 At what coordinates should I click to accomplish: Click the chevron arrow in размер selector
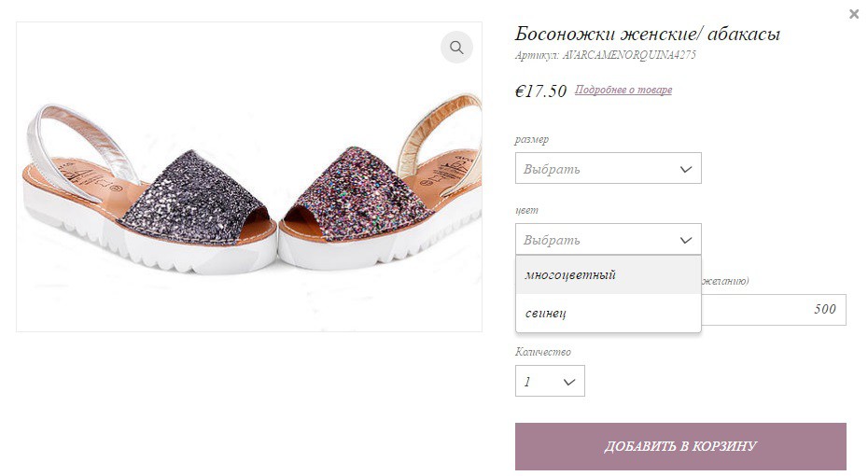coord(686,169)
